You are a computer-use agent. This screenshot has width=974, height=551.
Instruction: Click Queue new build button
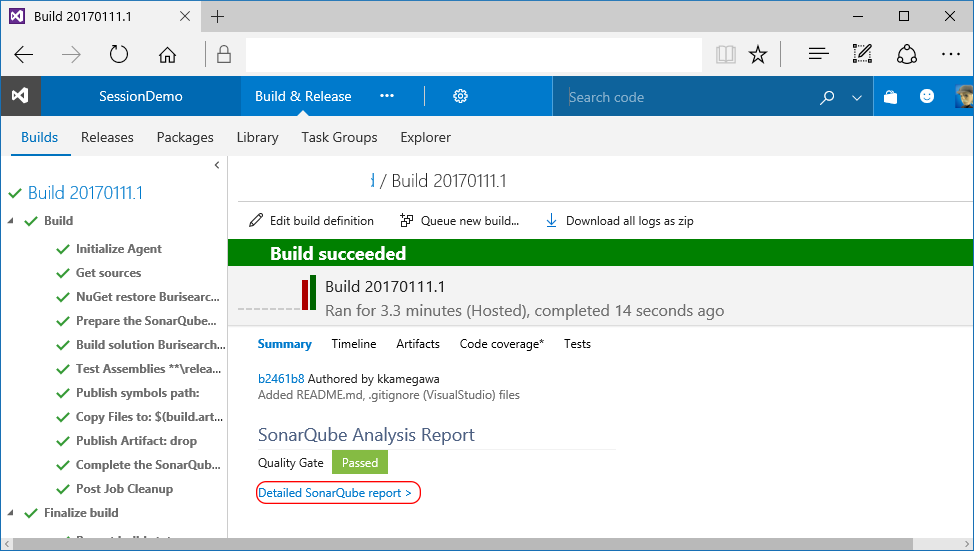459,221
